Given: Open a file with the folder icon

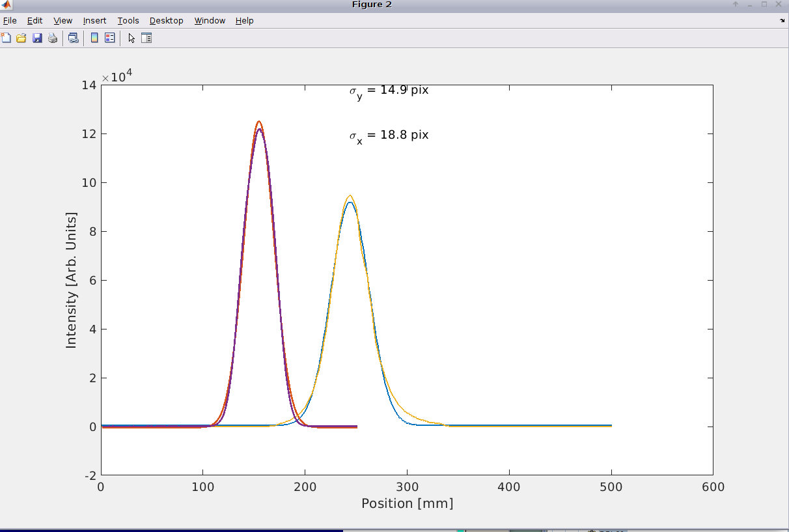Looking at the screenshot, I should pyautogui.click(x=21, y=38).
